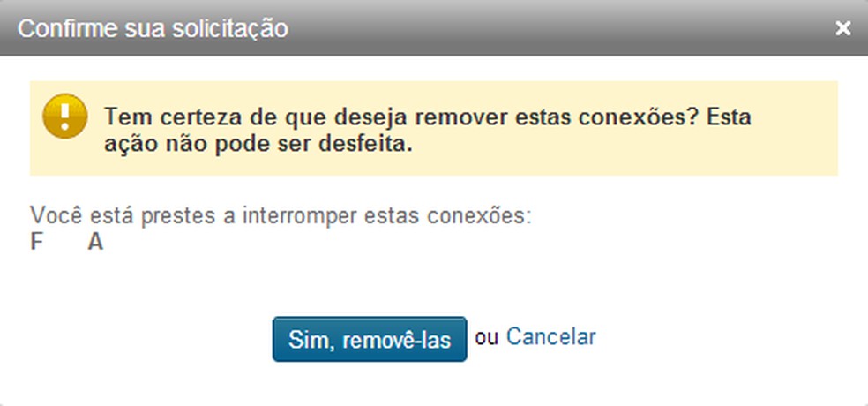The image size is (868, 406).
Task: Abort removal by clicking Cancelar
Action: click(x=550, y=336)
